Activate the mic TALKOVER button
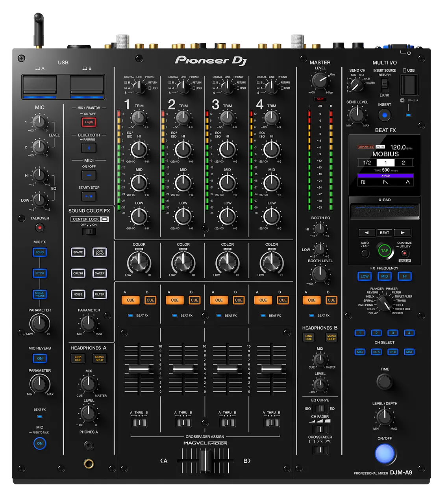The height and width of the screenshot is (497, 448). [x=39, y=228]
